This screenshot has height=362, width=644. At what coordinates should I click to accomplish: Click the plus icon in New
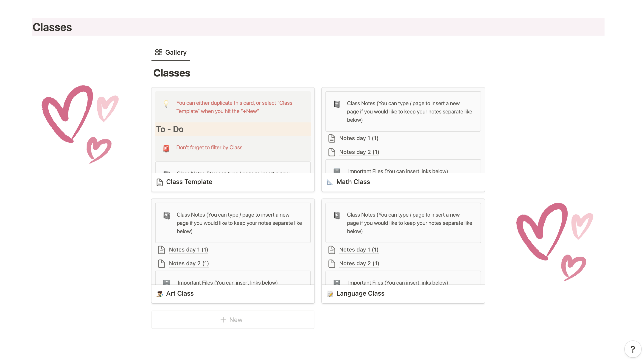pyautogui.click(x=223, y=320)
